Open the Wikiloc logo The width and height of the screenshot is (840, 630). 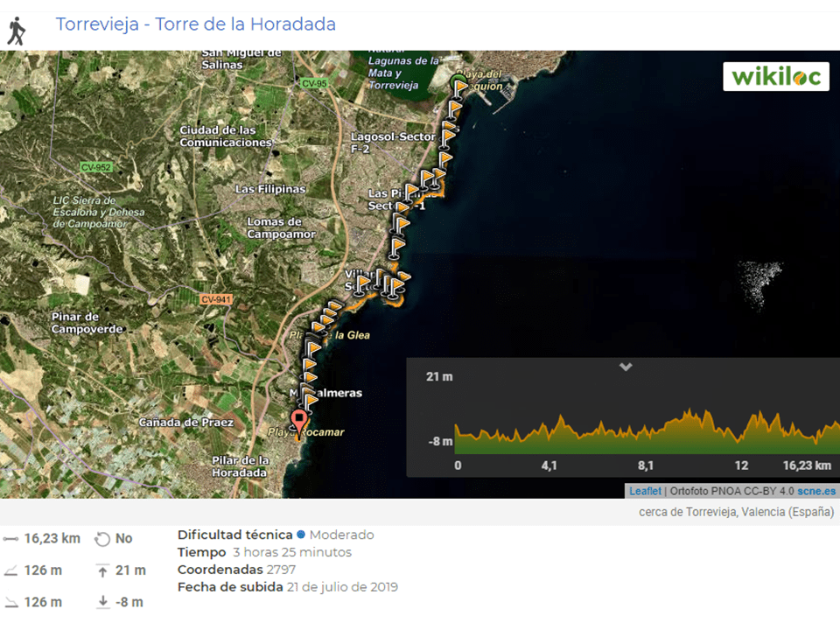point(776,76)
